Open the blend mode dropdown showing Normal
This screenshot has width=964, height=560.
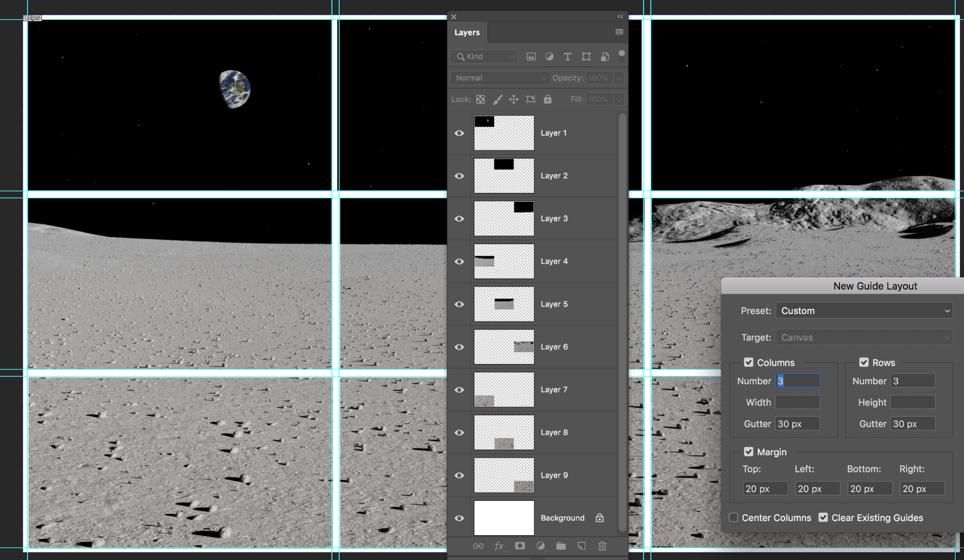499,78
